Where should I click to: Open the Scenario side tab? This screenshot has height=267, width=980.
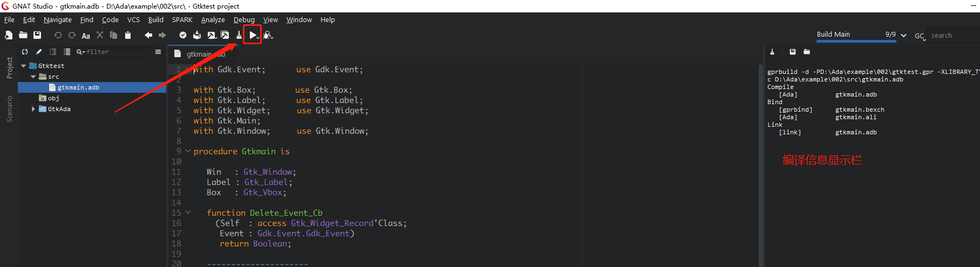[x=9, y=109]
